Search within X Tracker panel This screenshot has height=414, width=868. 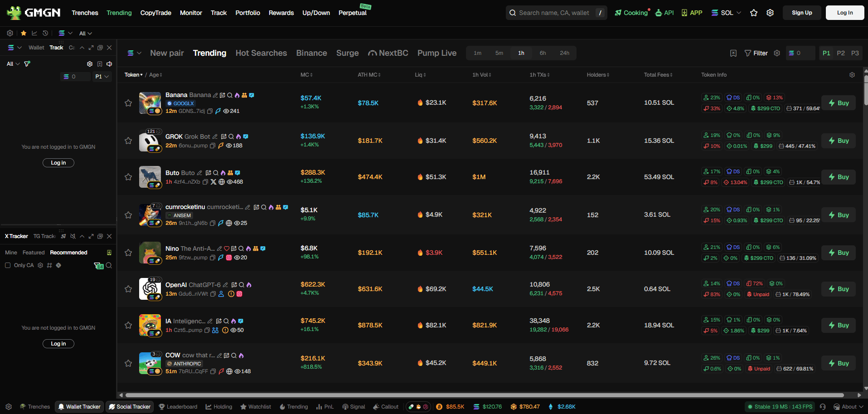(x=109, y=265)
